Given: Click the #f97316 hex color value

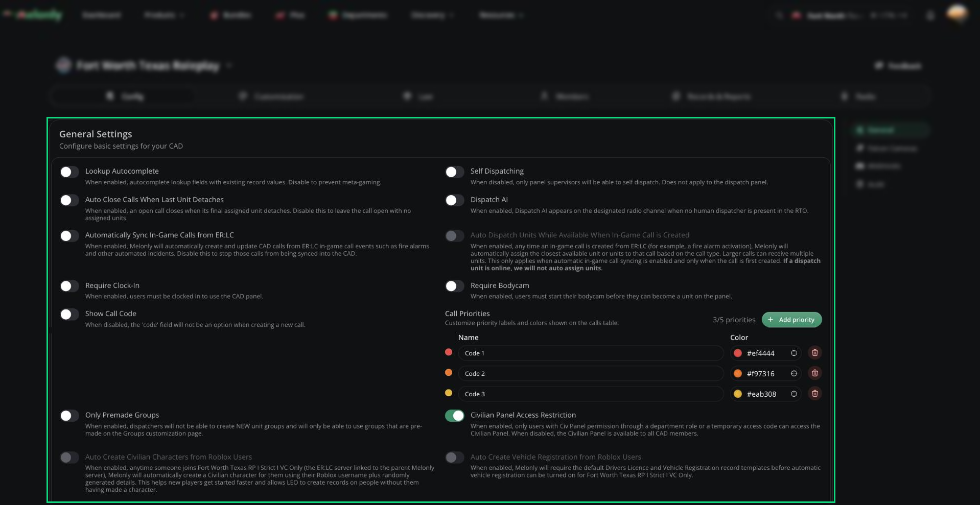Looking at the screenshot, I should tap(760, 374).
